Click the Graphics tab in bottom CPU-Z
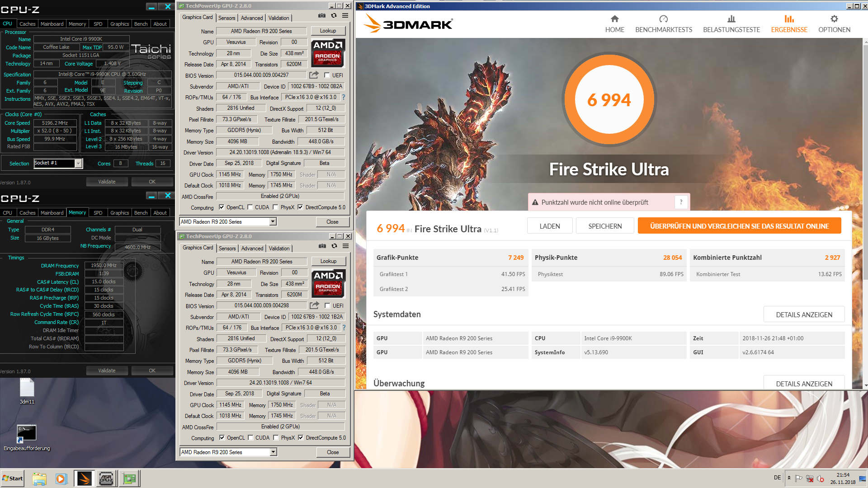868x488 pixels. click(x=119, y=213)
